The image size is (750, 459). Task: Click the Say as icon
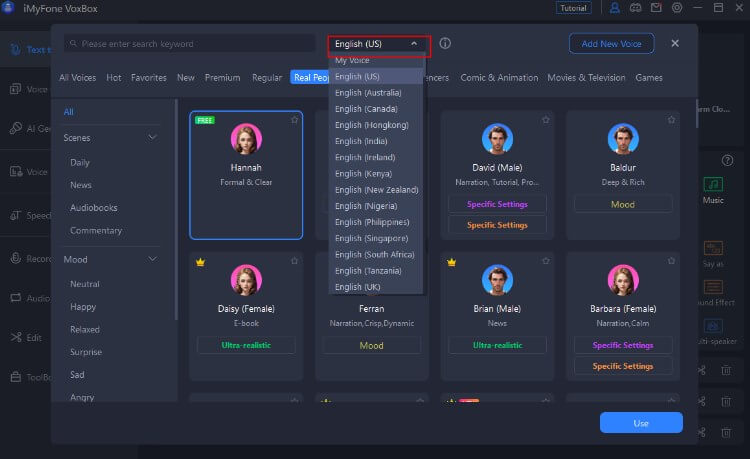point(713,248)
